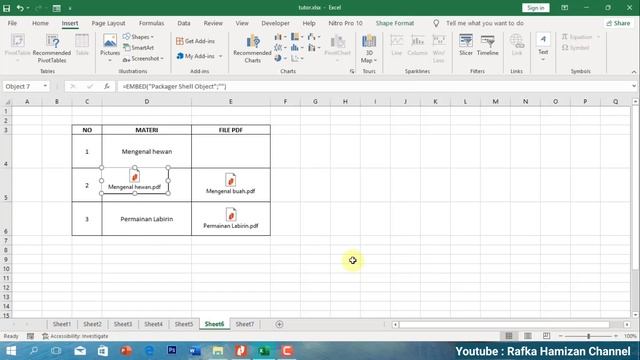Screen dimensions: 640x360
Task: Open 3D Map tool
Action: tap(369, 49)
